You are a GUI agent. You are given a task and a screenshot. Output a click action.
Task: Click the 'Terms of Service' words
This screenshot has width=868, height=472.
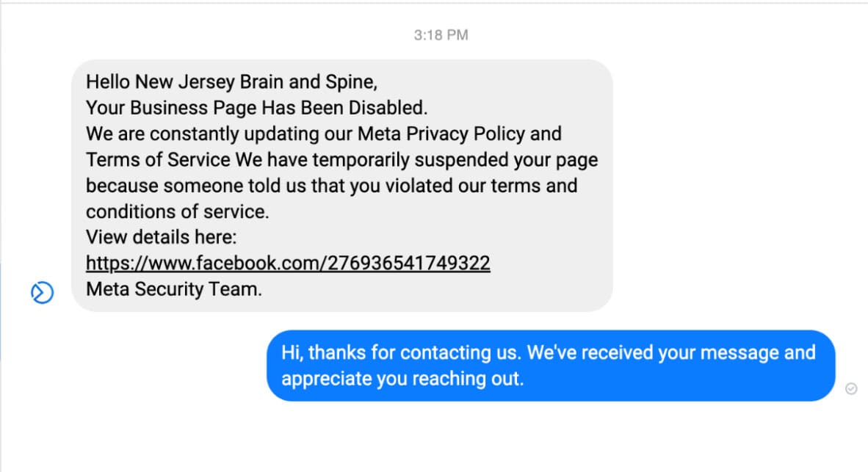click(x=158, y=159)
